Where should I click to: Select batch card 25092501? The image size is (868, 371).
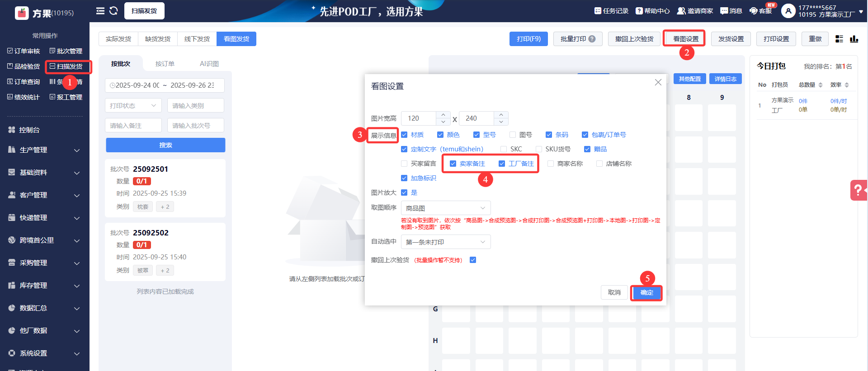pos(165,188)
